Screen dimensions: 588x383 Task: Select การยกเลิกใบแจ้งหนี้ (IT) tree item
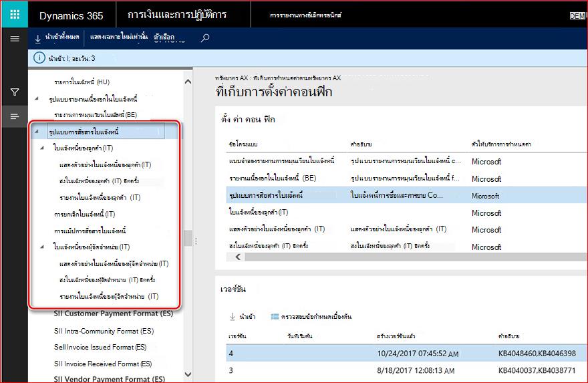[84, 214]
